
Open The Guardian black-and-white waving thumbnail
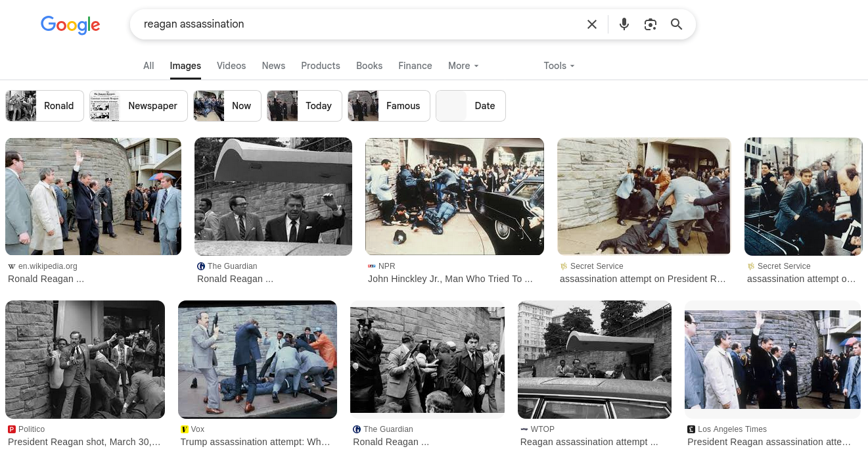coord(273,197)
